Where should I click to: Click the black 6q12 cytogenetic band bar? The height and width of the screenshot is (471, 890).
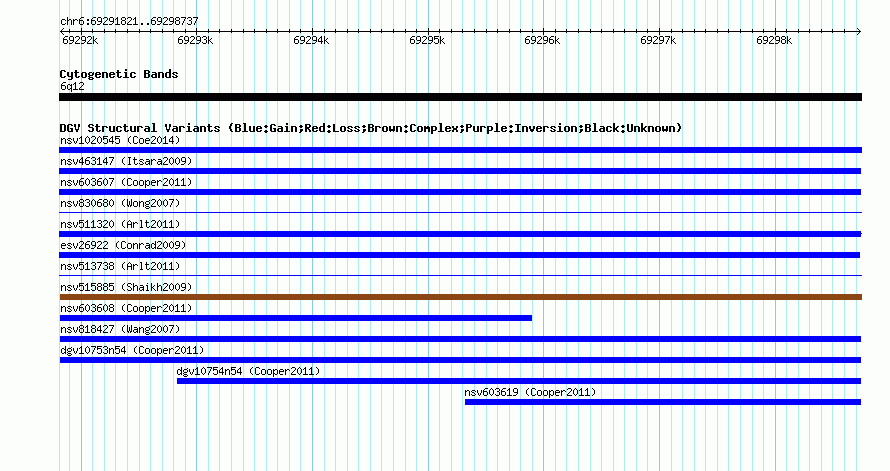tap(460, 97)
